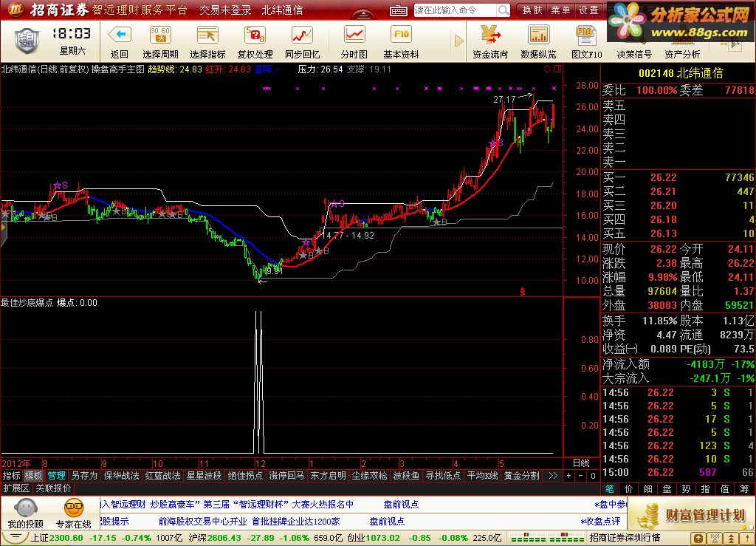Viewport: 756px width, 546px height.
Task: Click the 换肤 skin button
Action: tap(532, 10)
